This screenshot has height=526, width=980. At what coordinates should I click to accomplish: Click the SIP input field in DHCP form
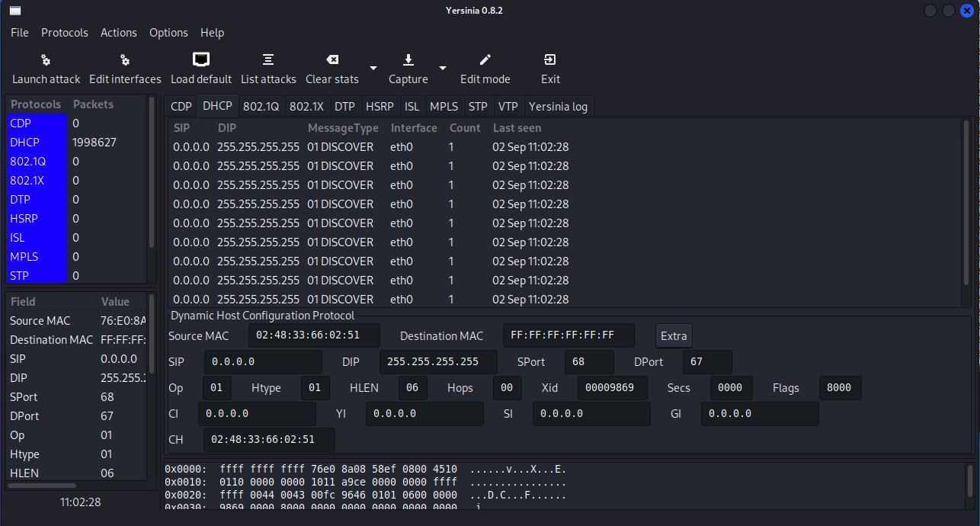point(263,362)
